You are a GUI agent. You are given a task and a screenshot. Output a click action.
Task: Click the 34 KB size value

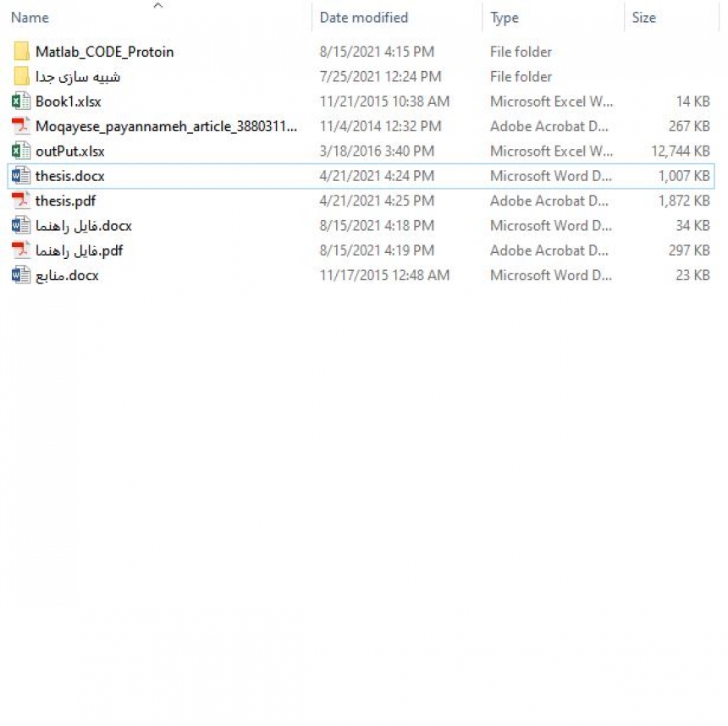(x=692, y=226)
